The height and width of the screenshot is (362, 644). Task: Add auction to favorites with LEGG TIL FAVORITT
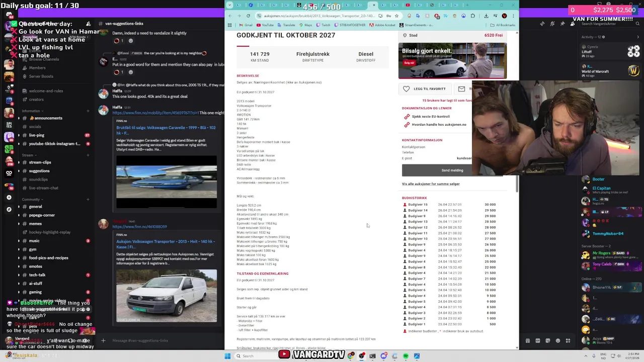425,89
